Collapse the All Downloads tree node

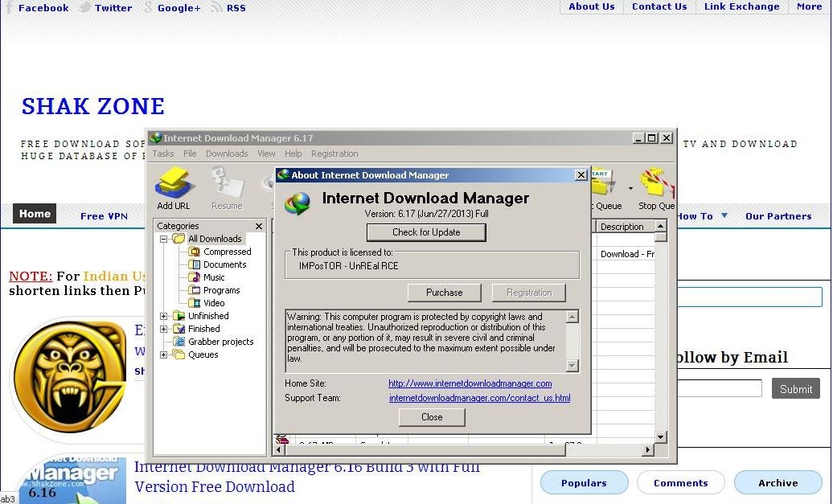click(164, 239)
